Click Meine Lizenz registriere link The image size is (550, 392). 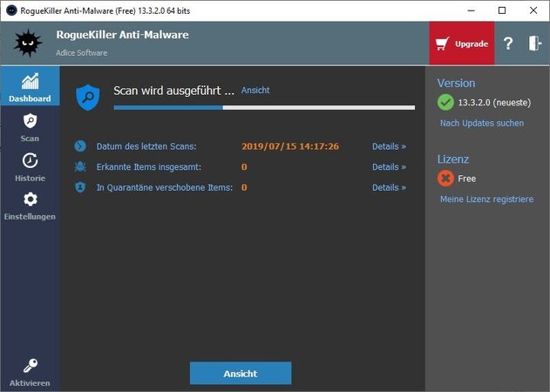pyautogui.click(x=487, y=199)
